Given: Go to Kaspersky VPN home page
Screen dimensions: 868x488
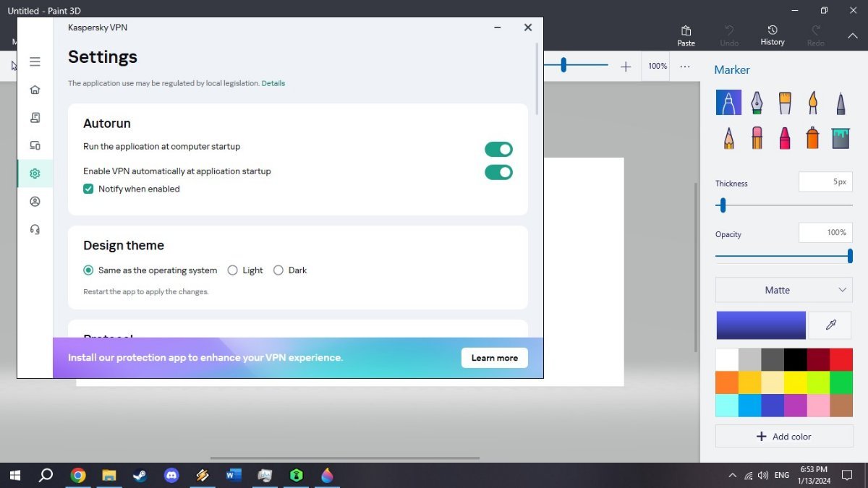Looking at the screenshot, I should point(35,90).
